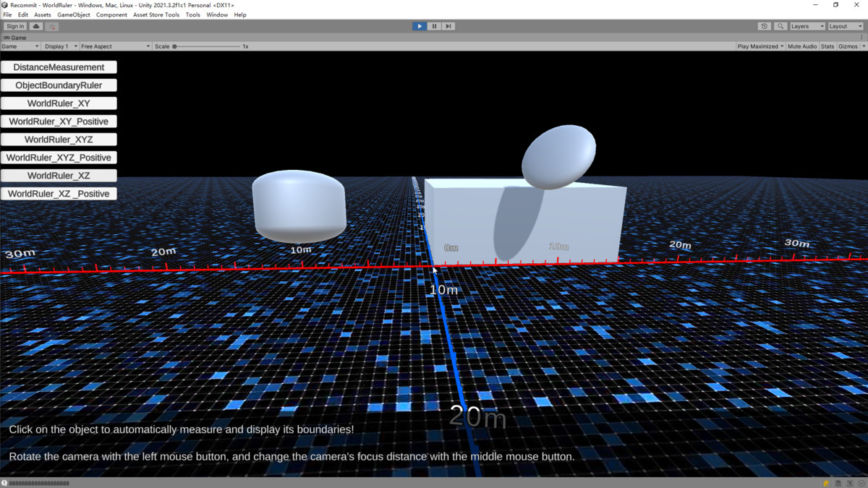Open the Free Aspect dropdown
This screenshot has height=488, width=868.
coord(115,46)
